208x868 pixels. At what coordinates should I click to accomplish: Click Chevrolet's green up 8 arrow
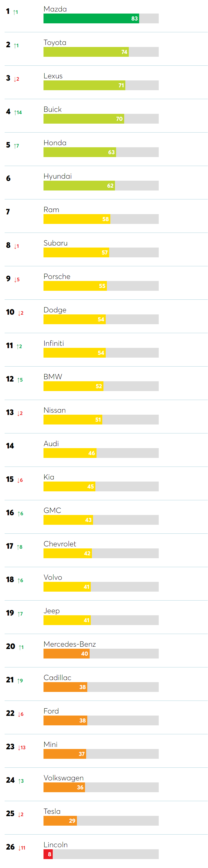[x=20, y=547]
